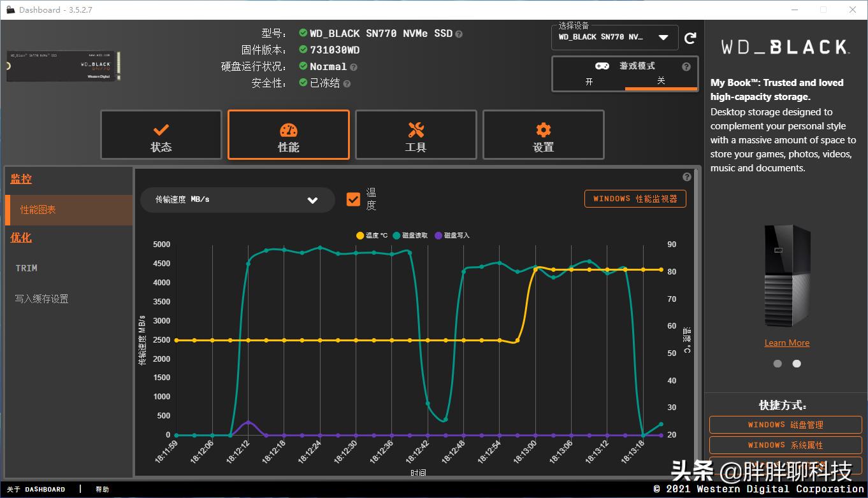Uncheck the 温度 checkbox
This screenshot has height=498, width=868.
354,199
